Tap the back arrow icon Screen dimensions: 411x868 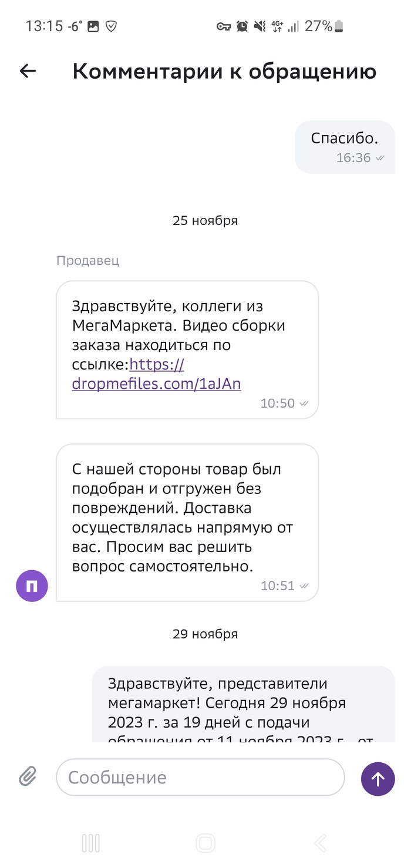[28, 71]
